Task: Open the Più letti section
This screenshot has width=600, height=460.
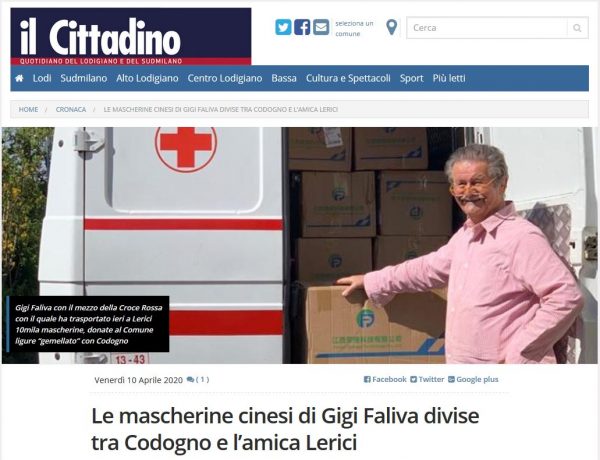Action: [x=449, y=78]
